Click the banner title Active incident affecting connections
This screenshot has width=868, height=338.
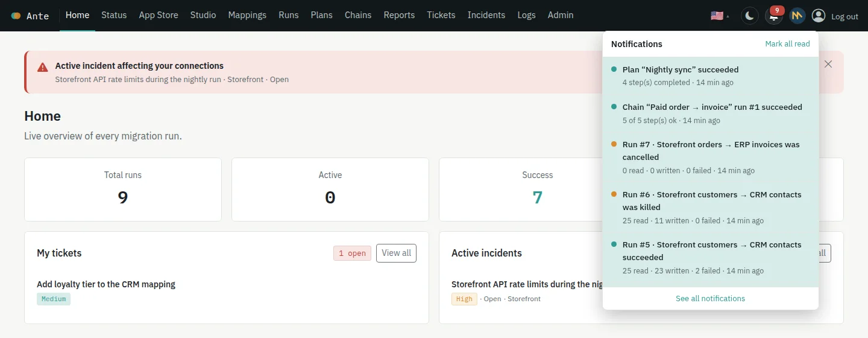[x=139, y=66]
